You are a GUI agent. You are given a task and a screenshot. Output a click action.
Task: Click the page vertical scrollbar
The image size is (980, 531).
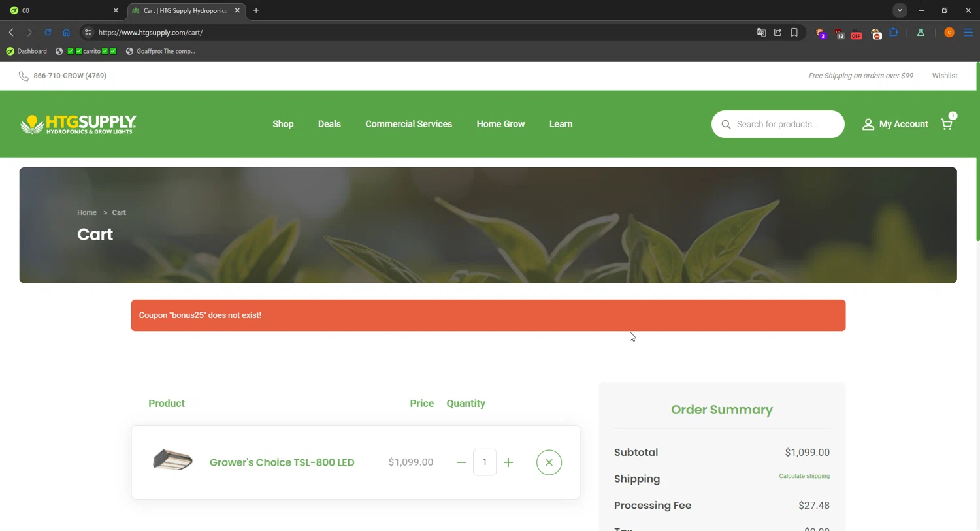tap(977, 152)
